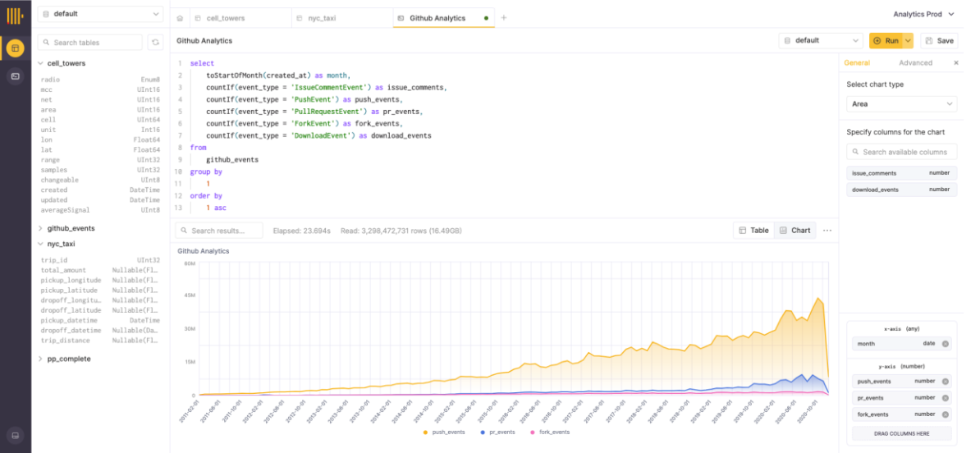Open the tables view sidebar icon
The height and width of the screenshot is (453, 980).
15,48
